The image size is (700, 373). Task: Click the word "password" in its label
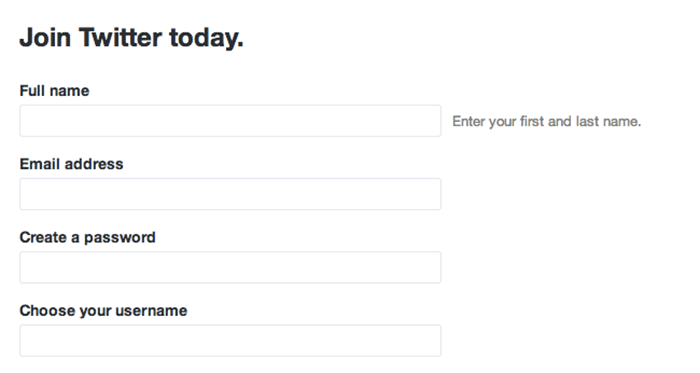click(120, 238)
